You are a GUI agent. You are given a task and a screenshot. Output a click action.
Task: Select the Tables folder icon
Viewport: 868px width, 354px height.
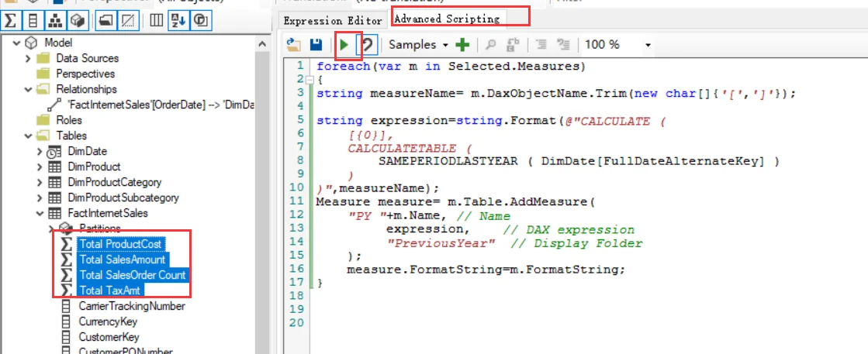[43, 136]
